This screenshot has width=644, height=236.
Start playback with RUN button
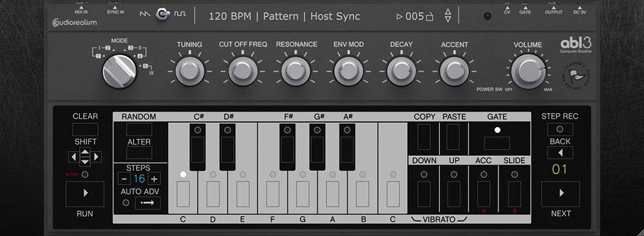click(x=85, y=193)
